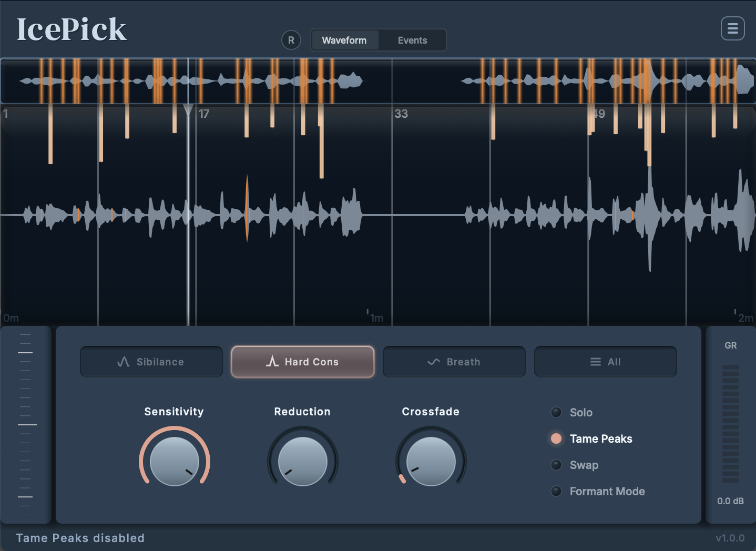Image resolution: width=756 pixels, height=551 pixels.
Task: Click the playhead marker triangle
Action: tap(188, 110)
